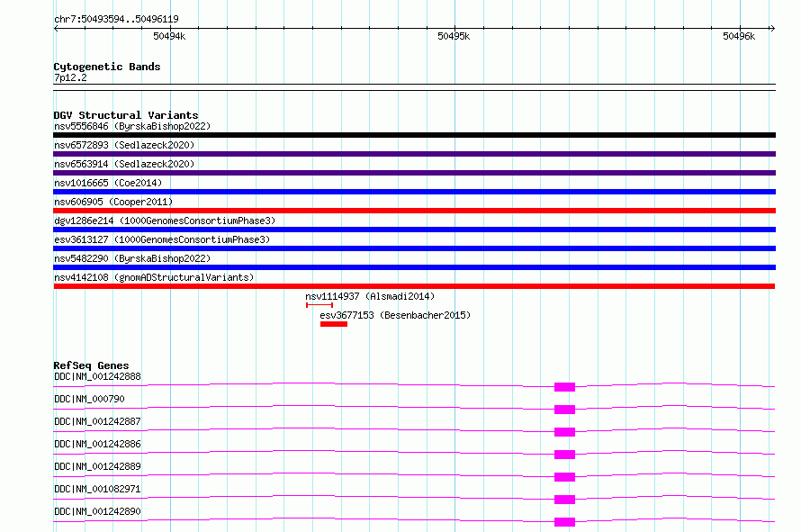Screen dimensions: 801x532
Task: Select the nsv6572893 purple variant bar
Action: click(414, 154)
